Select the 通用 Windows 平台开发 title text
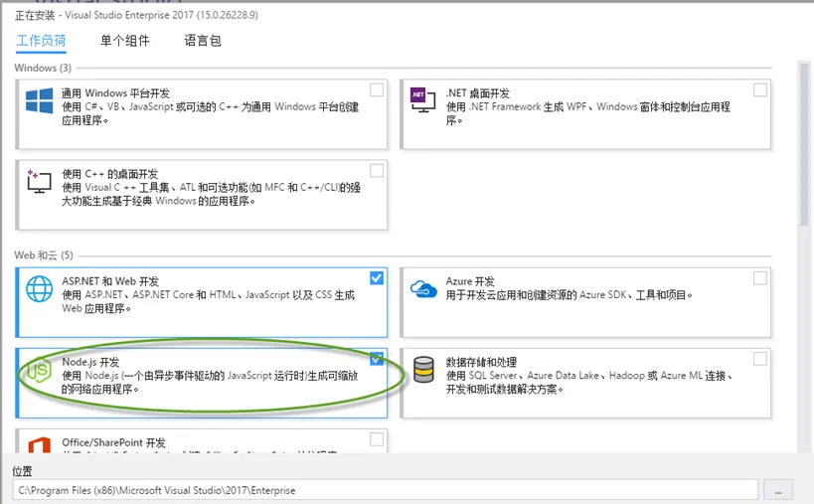Screen dimensions: 814x504 (x=115, y=93)
